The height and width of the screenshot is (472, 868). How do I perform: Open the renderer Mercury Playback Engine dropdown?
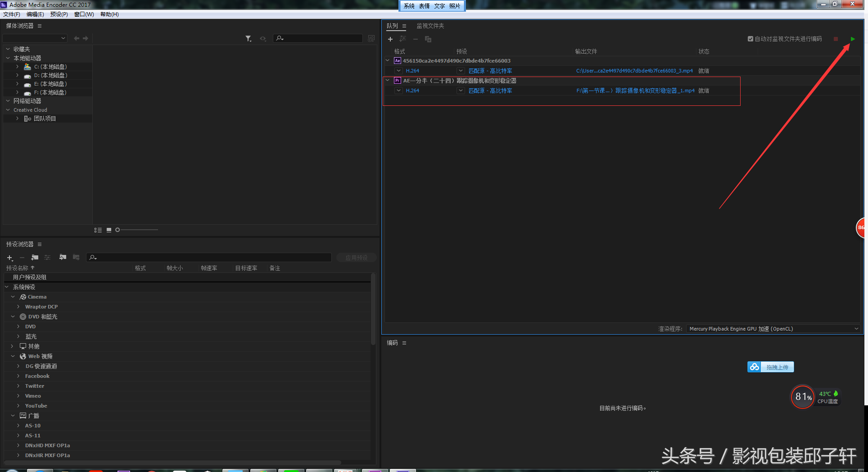773,329
